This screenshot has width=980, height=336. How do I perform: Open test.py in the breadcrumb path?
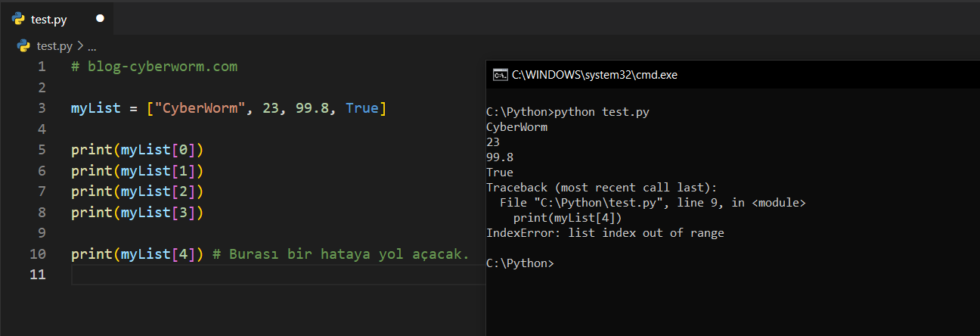[x=54, y=46]
